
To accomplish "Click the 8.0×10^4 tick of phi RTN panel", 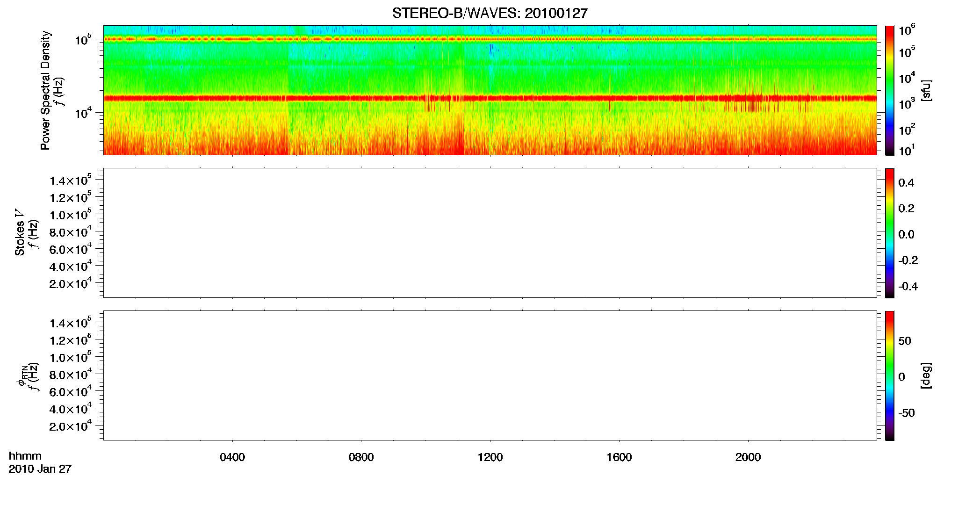I will pyautogui.click(x=71, y=374).
